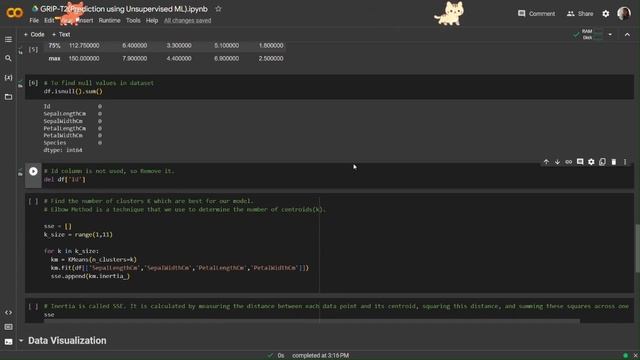Open the cell editor settings gear

[591, 162]
